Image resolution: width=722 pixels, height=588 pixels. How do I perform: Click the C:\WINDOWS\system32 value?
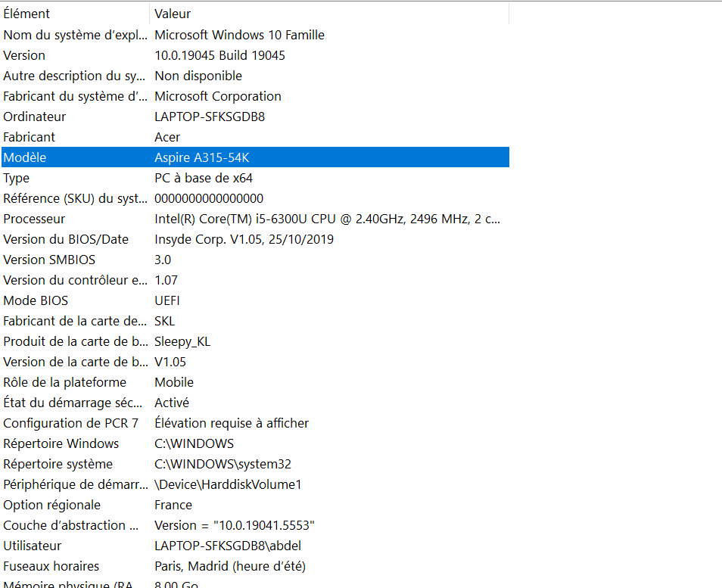click(x=223, y=464)
